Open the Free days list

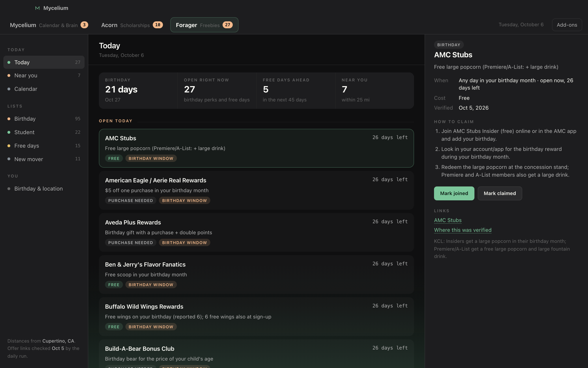pyautogui.click(x=44, y=146)
